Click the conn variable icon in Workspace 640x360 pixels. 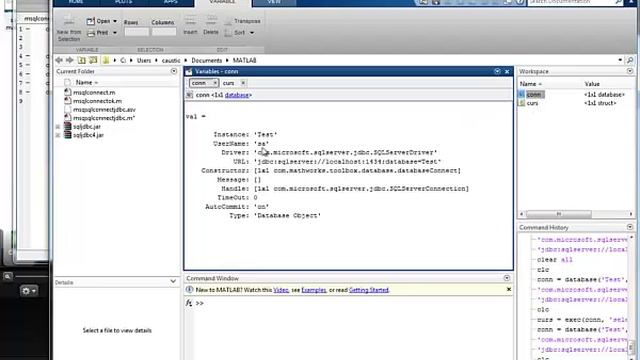point(521,94)
